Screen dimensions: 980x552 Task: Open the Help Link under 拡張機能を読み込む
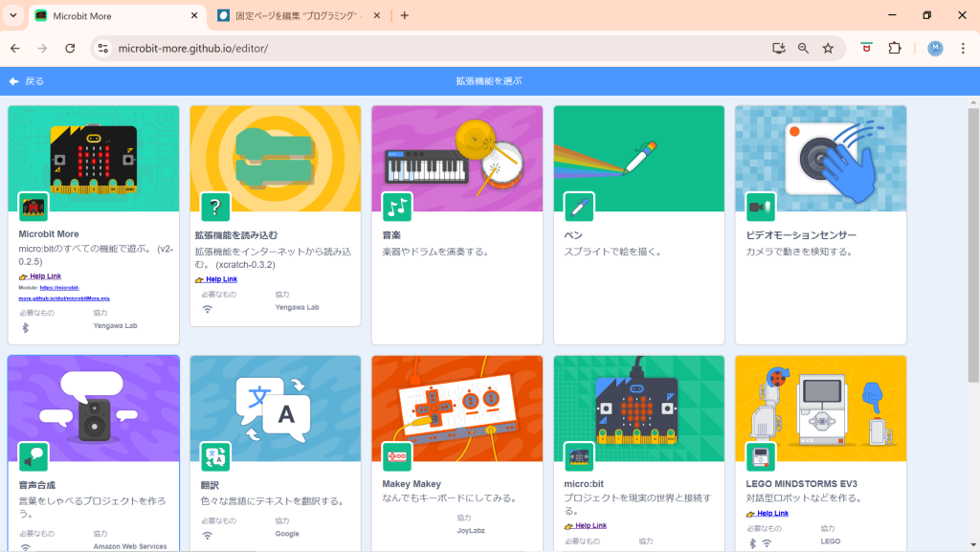[220, 279]
